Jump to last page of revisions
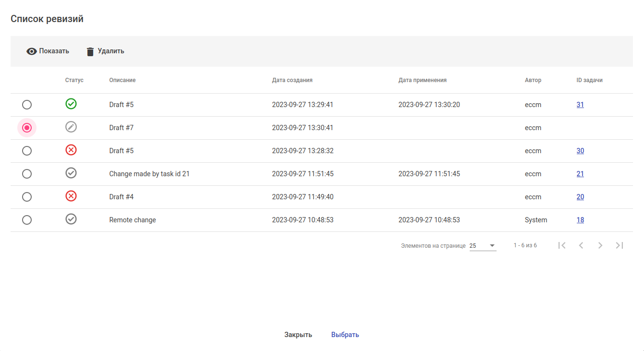The width and height of the screenshot is (644, 351). click(x=620, y=245)
